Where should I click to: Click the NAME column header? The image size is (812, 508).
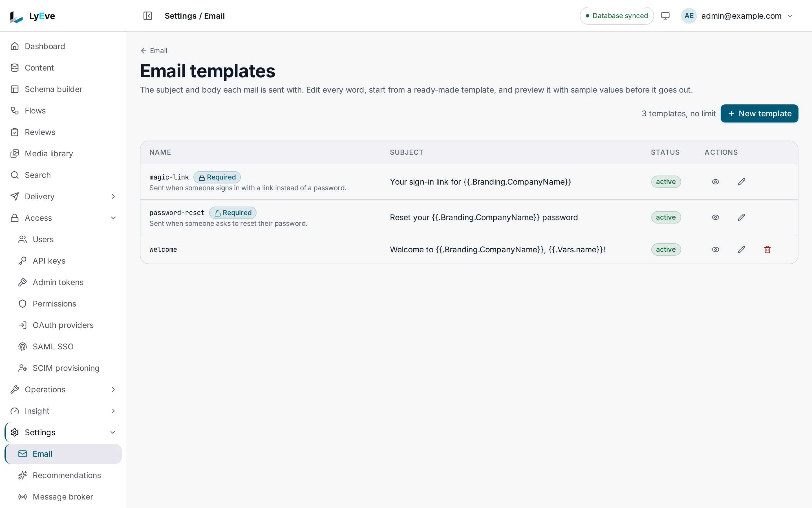pos(160,152)
